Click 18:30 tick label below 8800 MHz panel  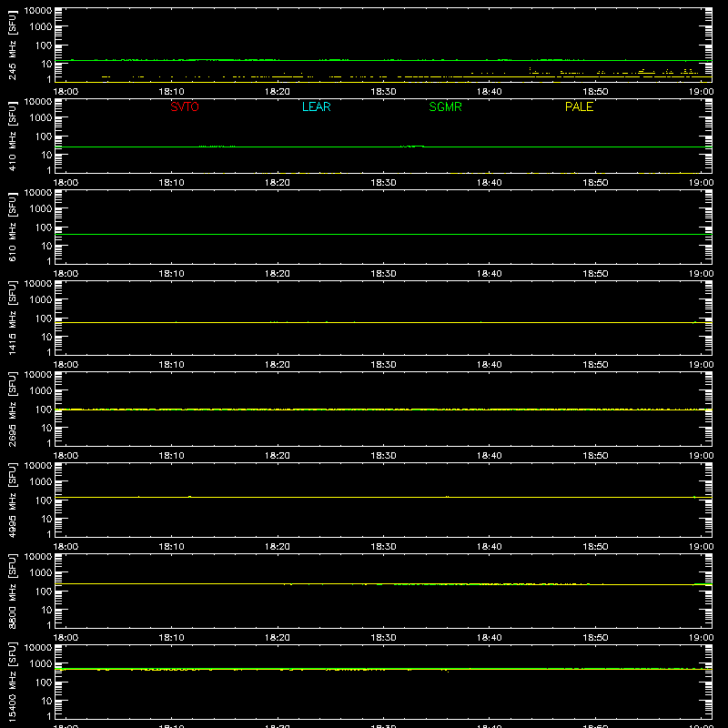click(383, 638)
